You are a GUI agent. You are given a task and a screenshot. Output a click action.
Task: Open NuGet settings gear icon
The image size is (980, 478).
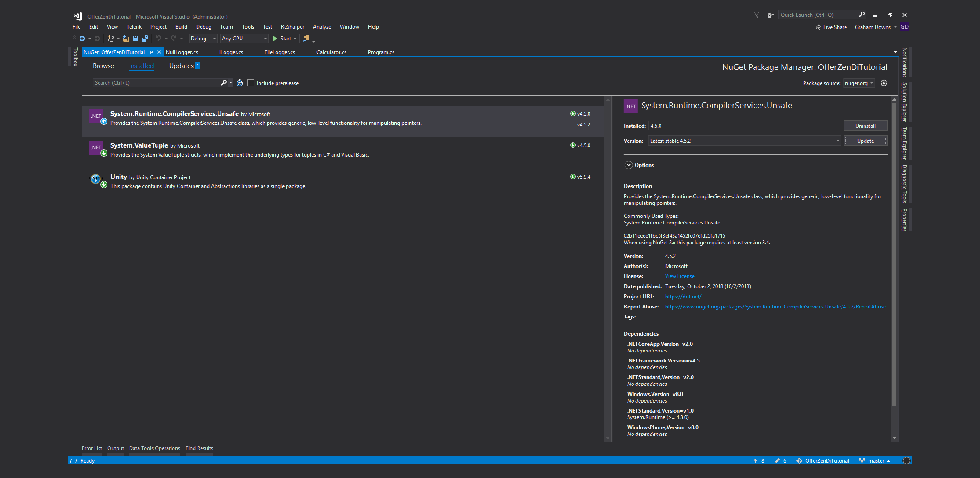(x=884, y=83)
